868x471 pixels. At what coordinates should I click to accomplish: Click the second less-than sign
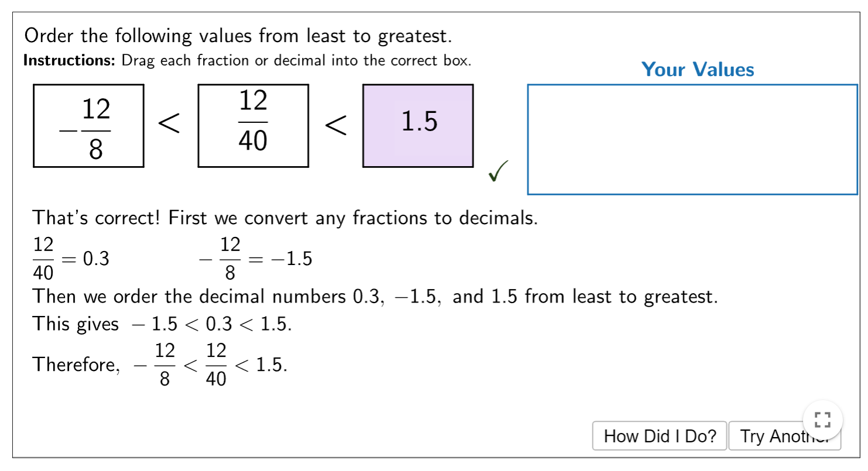[x=335, y=125]
